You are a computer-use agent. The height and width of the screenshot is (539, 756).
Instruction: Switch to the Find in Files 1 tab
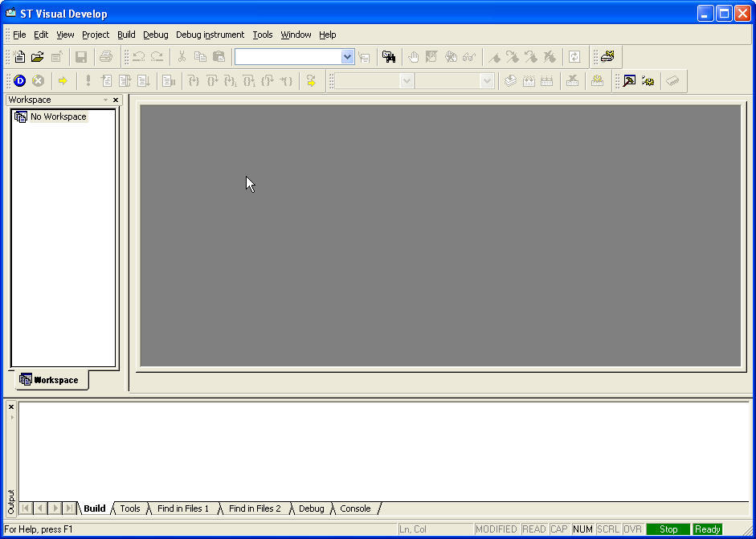point(183,508)
